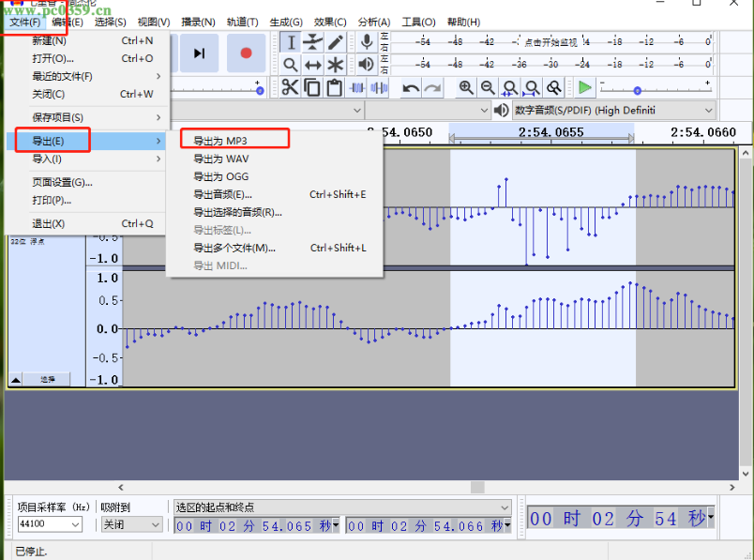Open the 选区的起点和终点 dropdown

click(342, 507)
